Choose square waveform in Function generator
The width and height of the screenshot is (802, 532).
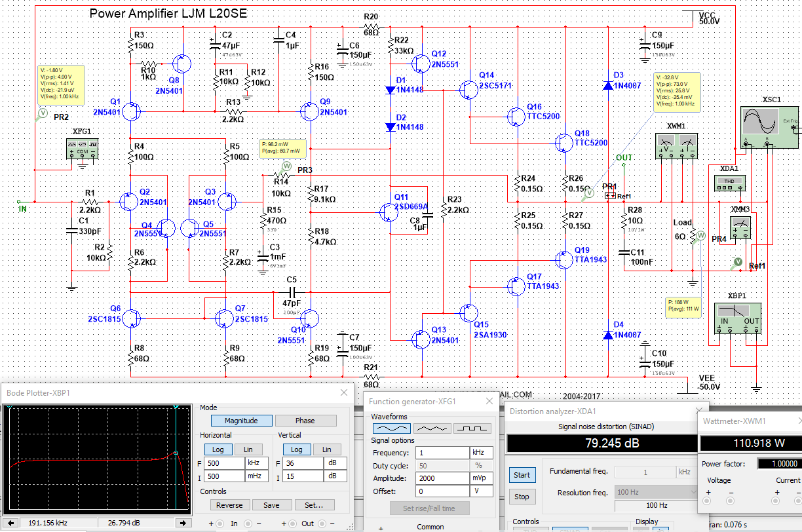472,428
